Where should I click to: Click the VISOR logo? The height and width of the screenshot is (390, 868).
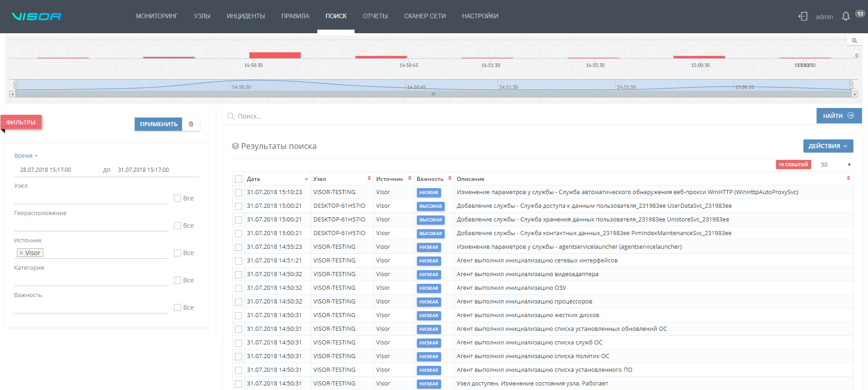click(36, 16)
